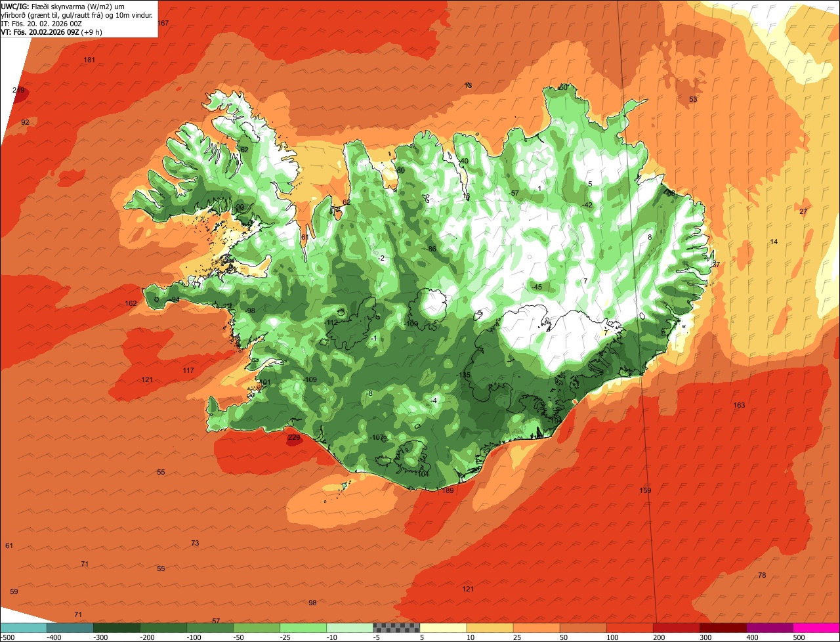Viewport: 840px width, 642px height.
Task: Click the inland value -42
Action: [587, 205]
